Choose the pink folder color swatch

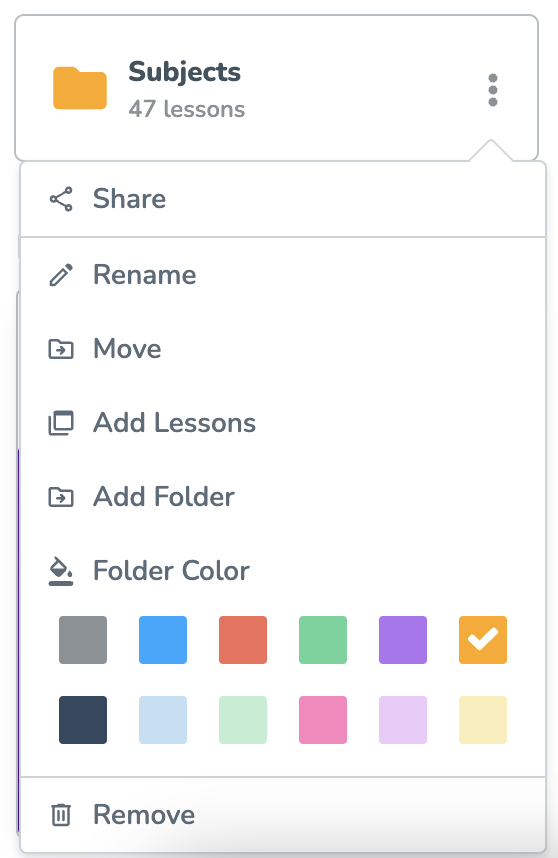coord(323,720)
